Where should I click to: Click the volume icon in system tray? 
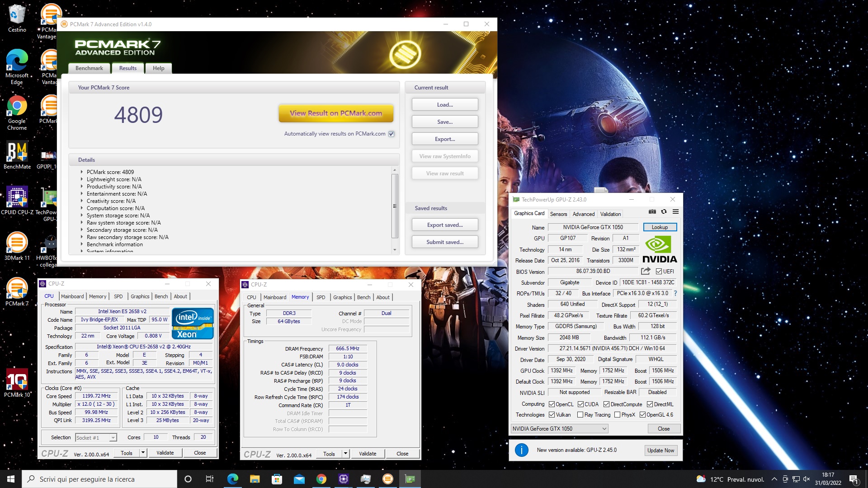tap(807, 479)
